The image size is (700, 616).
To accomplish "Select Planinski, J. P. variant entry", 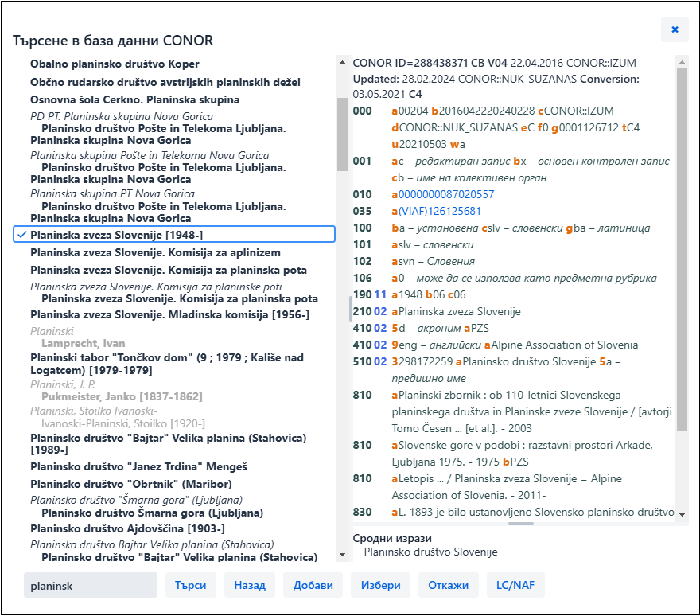I will [63, 384].
